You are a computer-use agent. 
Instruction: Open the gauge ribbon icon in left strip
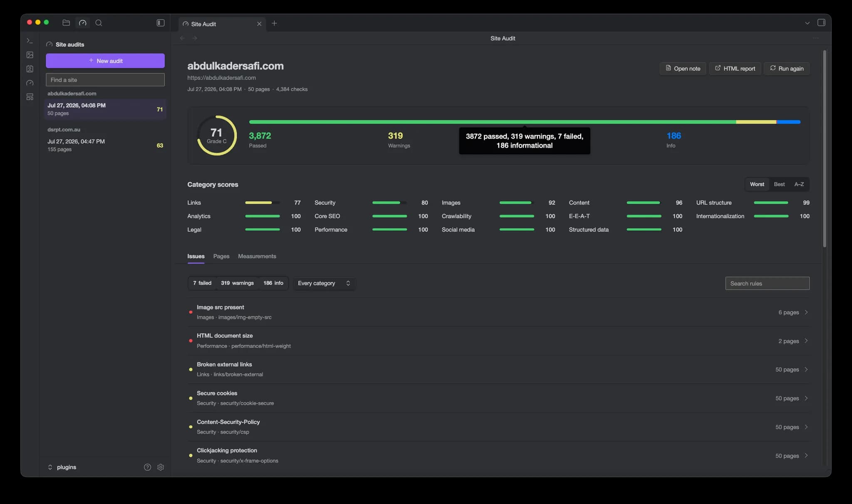coord(30,83)
